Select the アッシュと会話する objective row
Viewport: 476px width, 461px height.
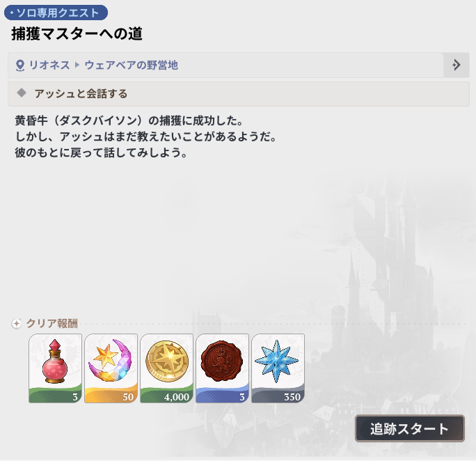[x=238, y=94]
